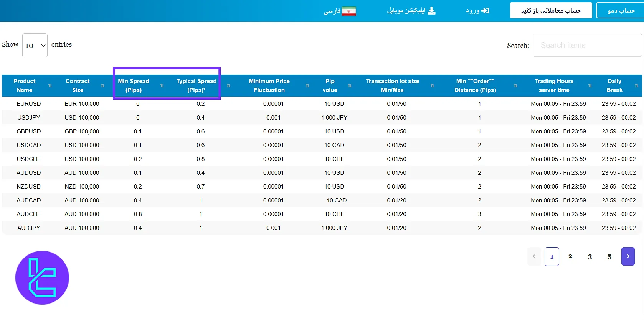Click the next page arrow button

pos(628,256)
